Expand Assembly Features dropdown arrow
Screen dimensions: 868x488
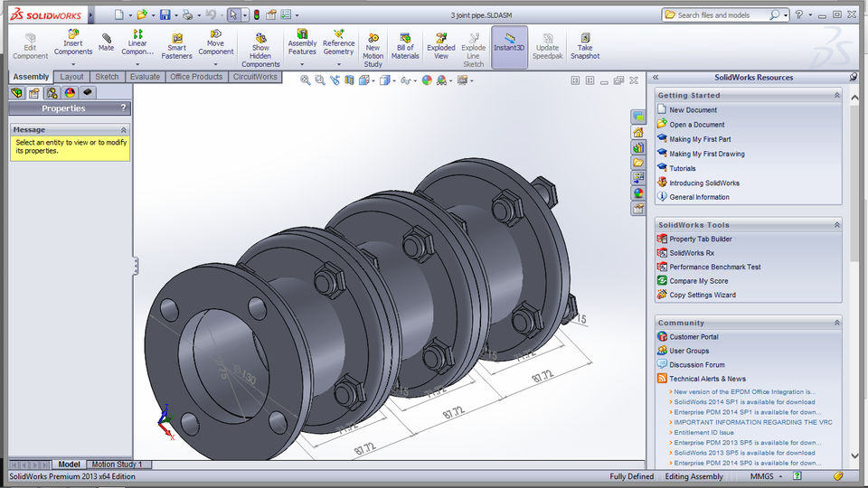pos(302,64)
